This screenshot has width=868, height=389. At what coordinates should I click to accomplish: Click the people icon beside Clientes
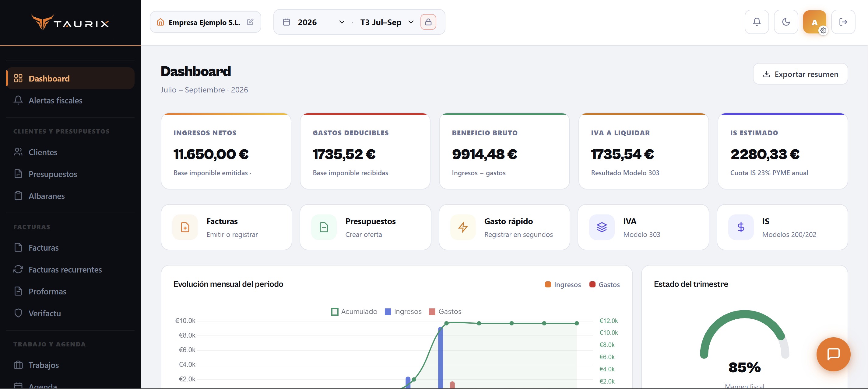tap(18, 152)
